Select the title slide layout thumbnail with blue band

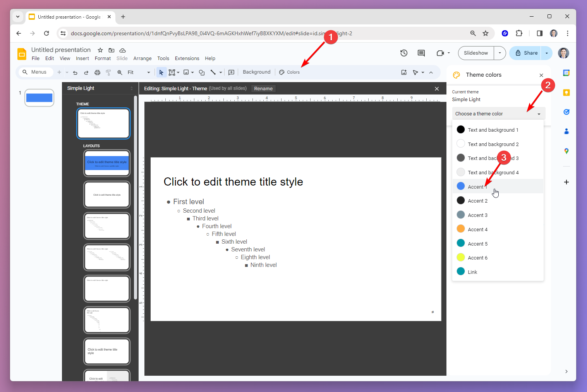pyautogui.click(x=107, y=163)
